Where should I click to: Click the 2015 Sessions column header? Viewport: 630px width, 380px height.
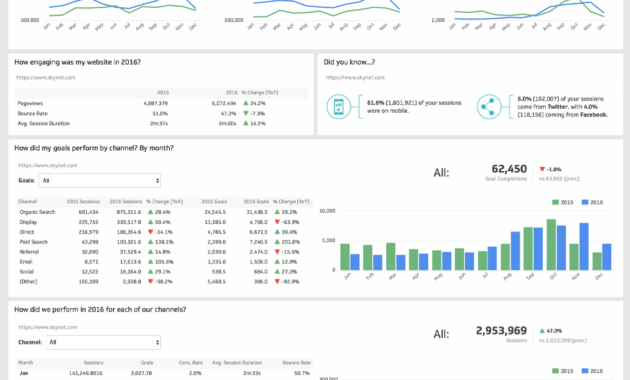pyautogui.click(x=83, y=201)
